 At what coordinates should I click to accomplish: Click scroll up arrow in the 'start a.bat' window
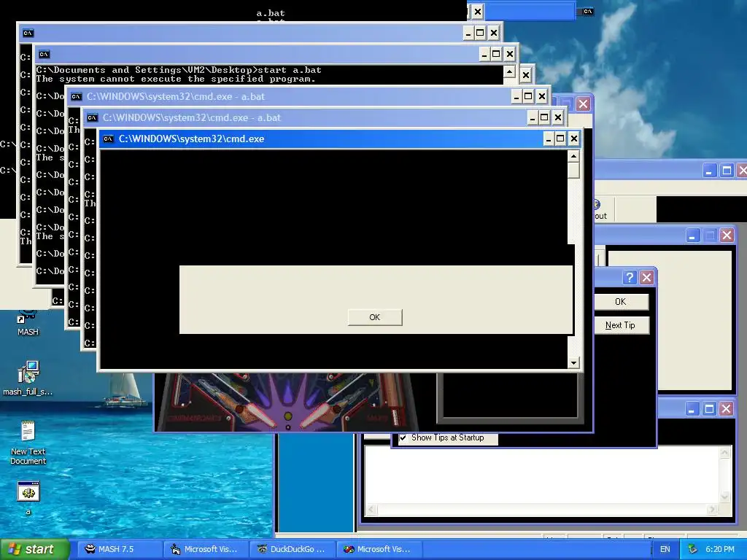(x=509, y=71)
